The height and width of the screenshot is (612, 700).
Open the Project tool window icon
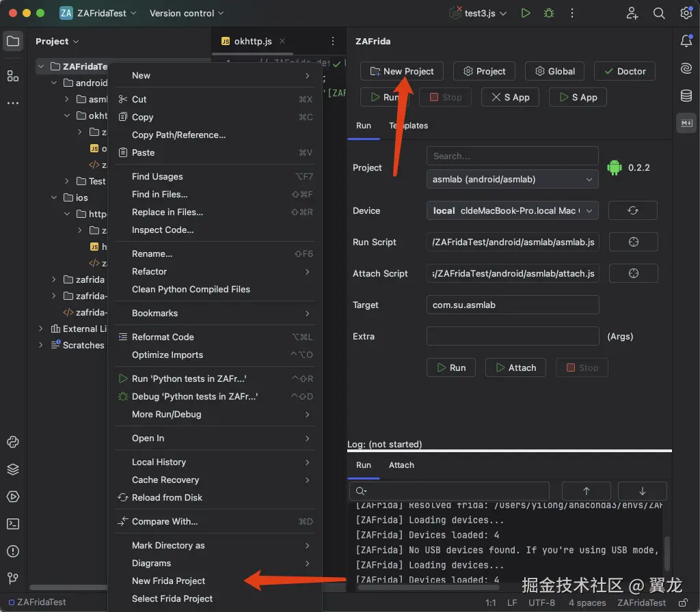pos(13,42)
